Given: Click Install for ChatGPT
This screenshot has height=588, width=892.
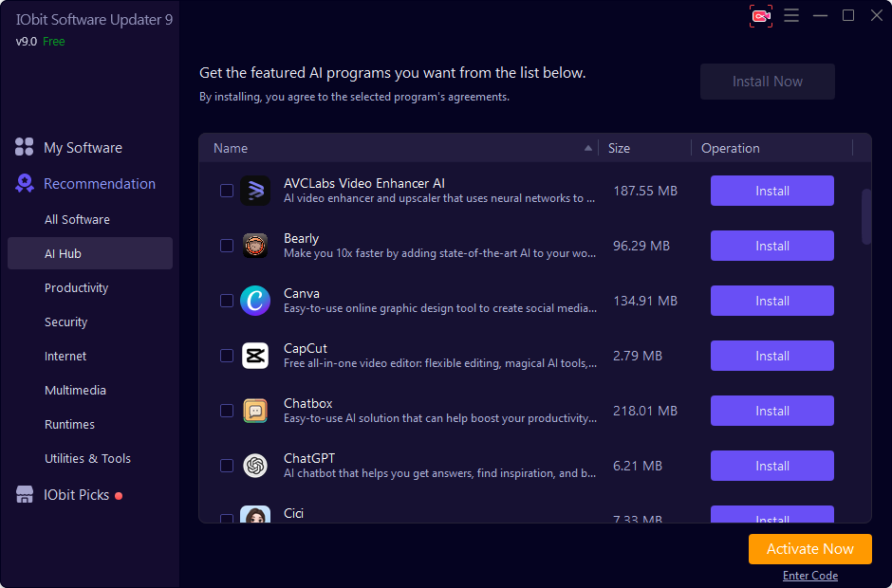Looking at the screenshot, I should (772, 466).
